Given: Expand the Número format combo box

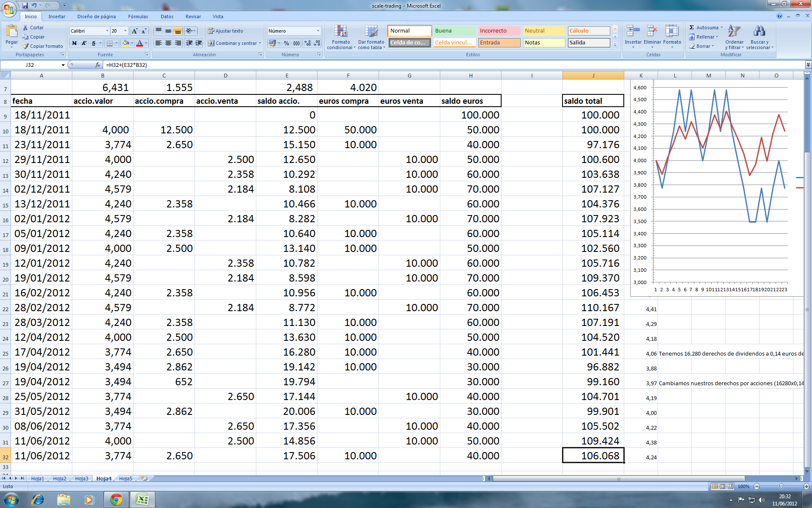Looking at the screenshot, I should [x=318, y=31].
